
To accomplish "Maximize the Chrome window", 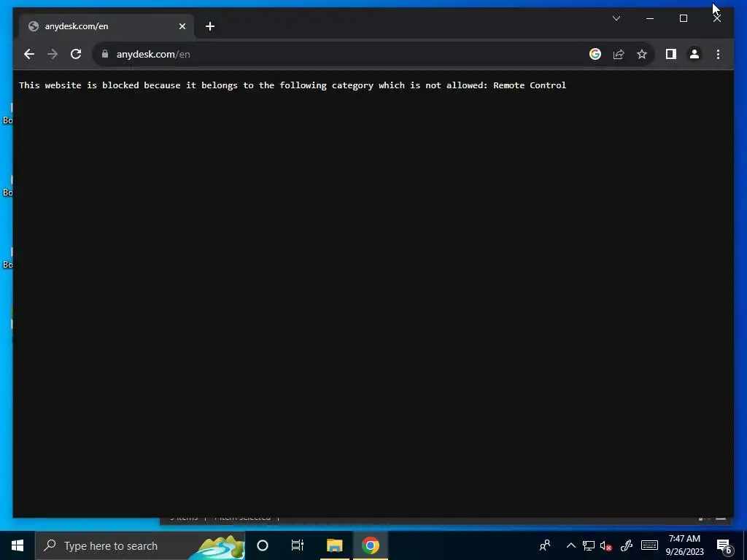I will click(683, 18).
